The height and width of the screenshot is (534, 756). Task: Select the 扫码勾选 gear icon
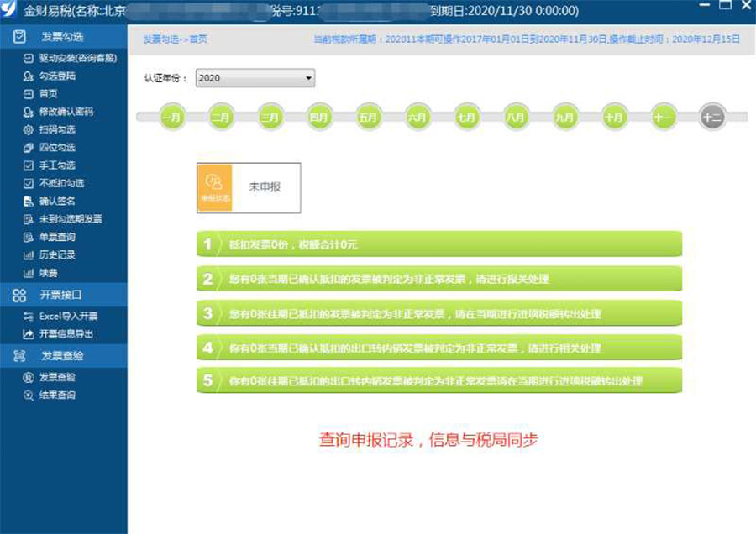pos(29,129)
